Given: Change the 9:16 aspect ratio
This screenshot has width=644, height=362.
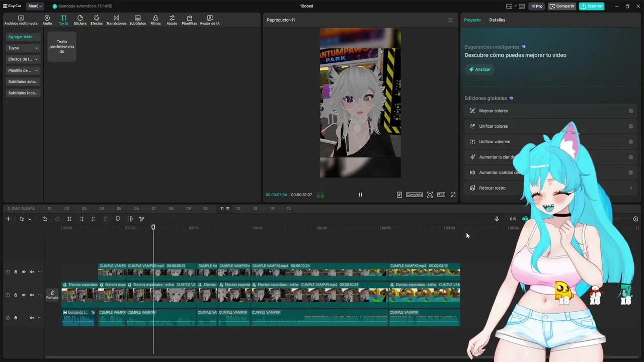Looking at the screenshot, I should (x=441, y=195).
